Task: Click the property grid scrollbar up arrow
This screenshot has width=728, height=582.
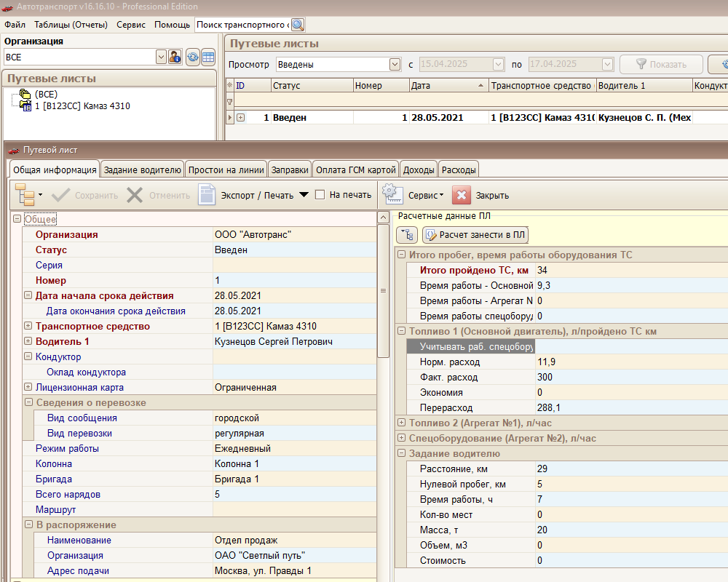Action: (383, 218)
